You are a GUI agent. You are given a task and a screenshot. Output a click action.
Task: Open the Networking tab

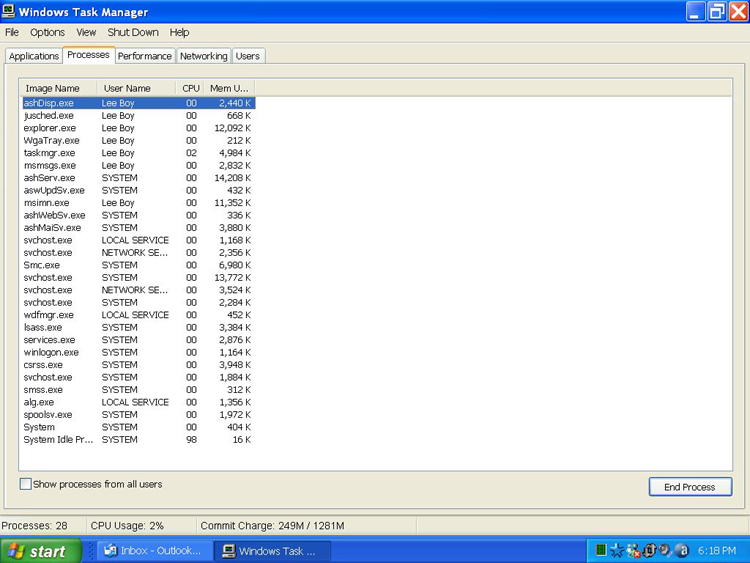[x=204, y=56]
